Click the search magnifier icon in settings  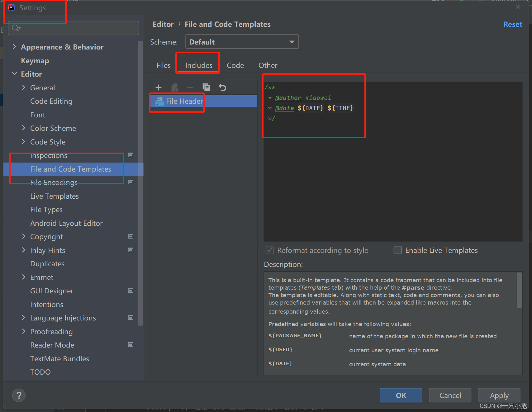[16, 28]
